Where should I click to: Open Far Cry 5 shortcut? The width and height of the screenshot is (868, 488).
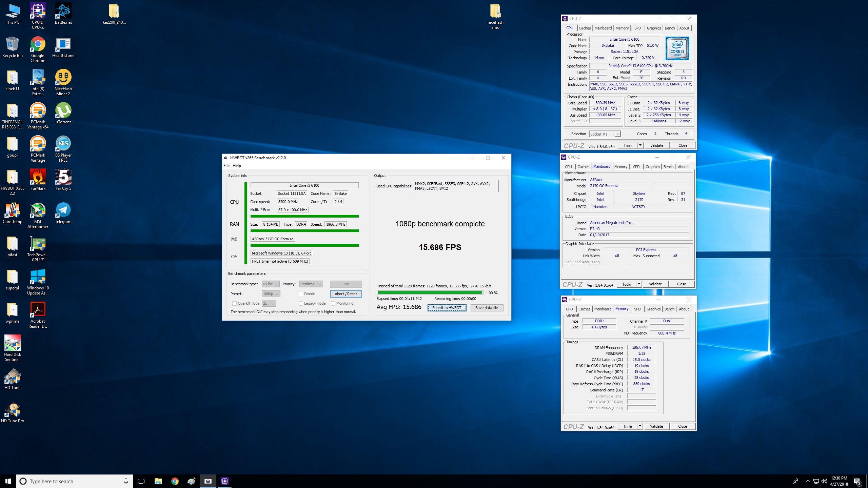(63, 180)
